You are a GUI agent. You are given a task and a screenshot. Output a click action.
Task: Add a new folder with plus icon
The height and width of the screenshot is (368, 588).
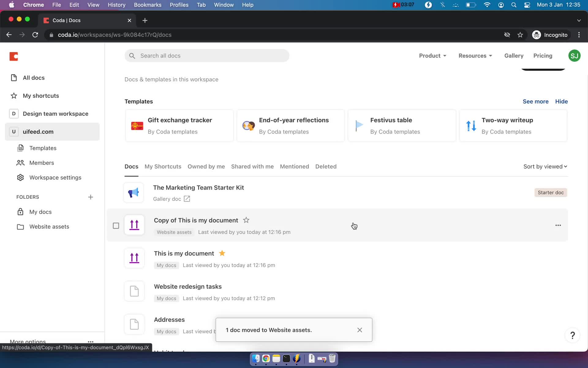point(90,197)
